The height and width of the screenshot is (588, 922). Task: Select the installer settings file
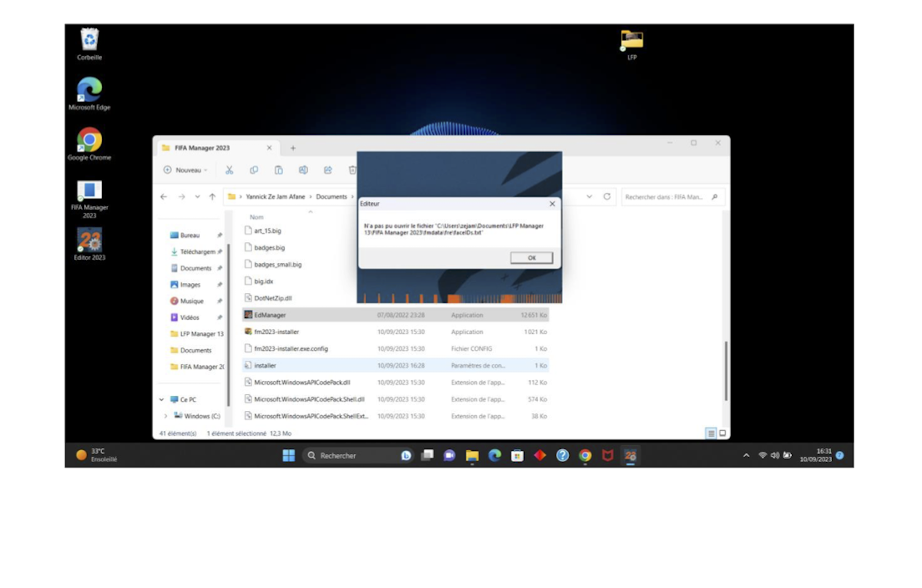click(396, 365)
